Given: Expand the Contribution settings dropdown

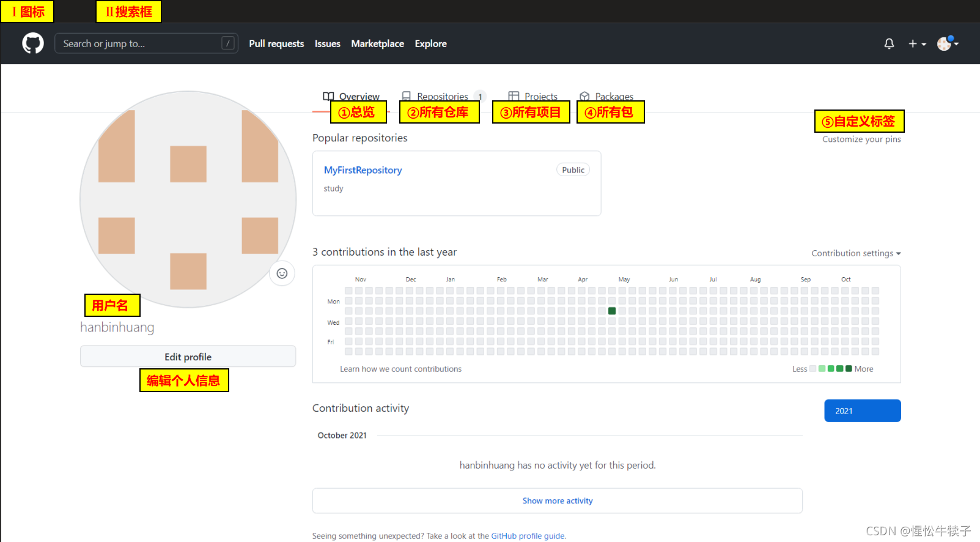Looking at the screenshot, I should [856, 253].
